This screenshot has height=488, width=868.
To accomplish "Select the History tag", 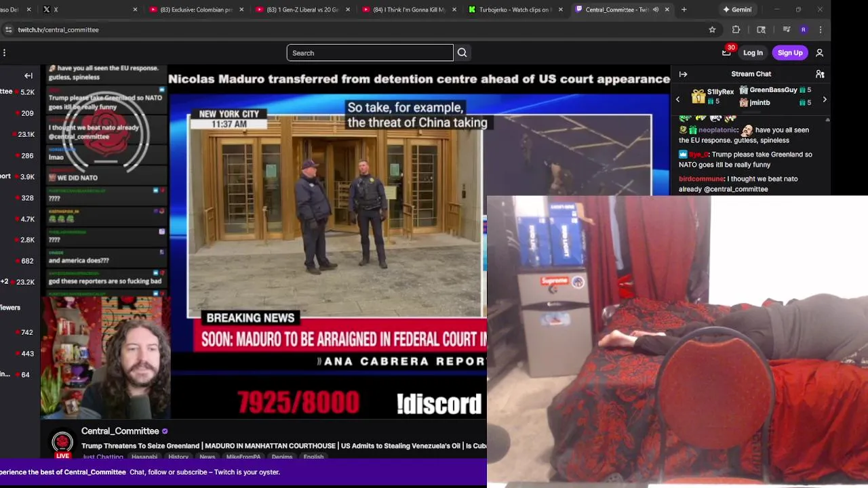I will coord(178,457).
